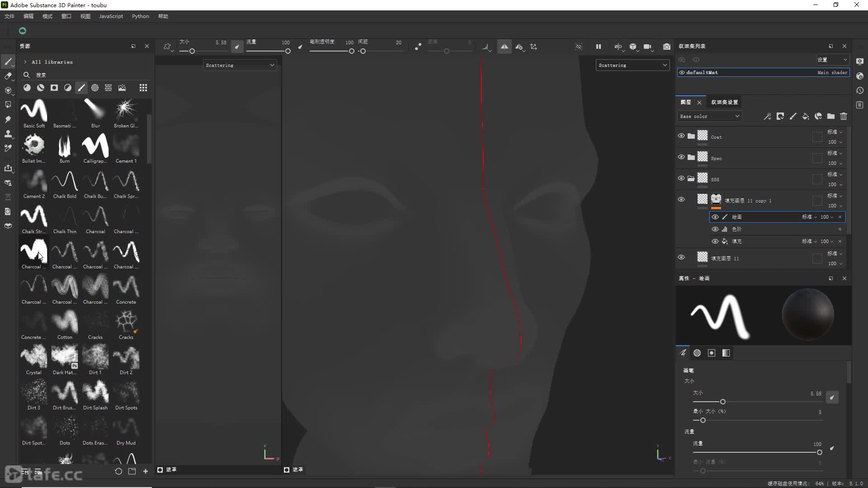
Task: Open the search field in assets panel
Action: coord(86,75)
